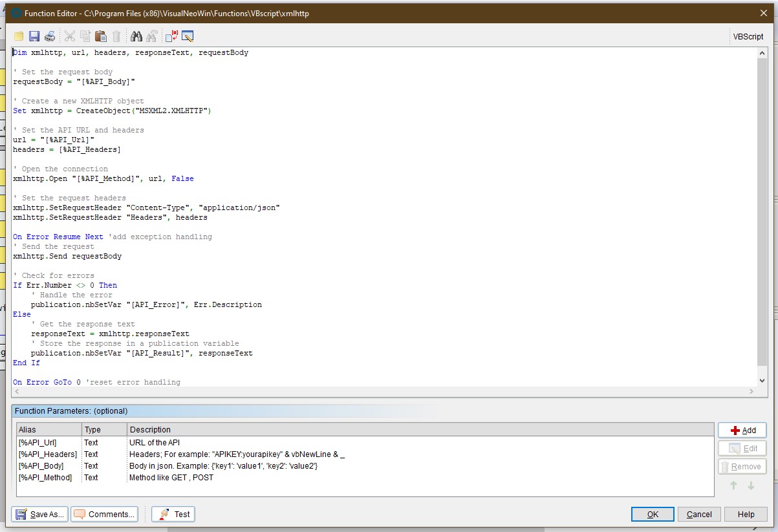778x532 pixels.
Task: Click scroll-down arrow of code editor
Action: tap(762, 381)
